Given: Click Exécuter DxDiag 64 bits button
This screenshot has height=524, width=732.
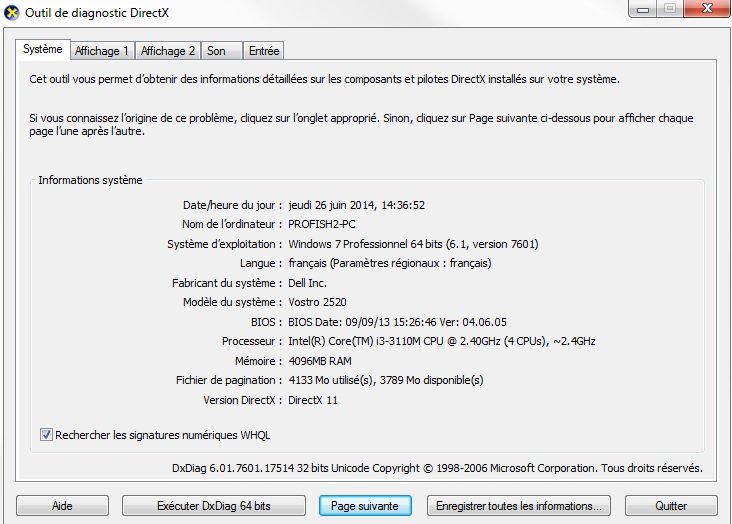Looking at the screenshot, I should [x=214, y=506].
